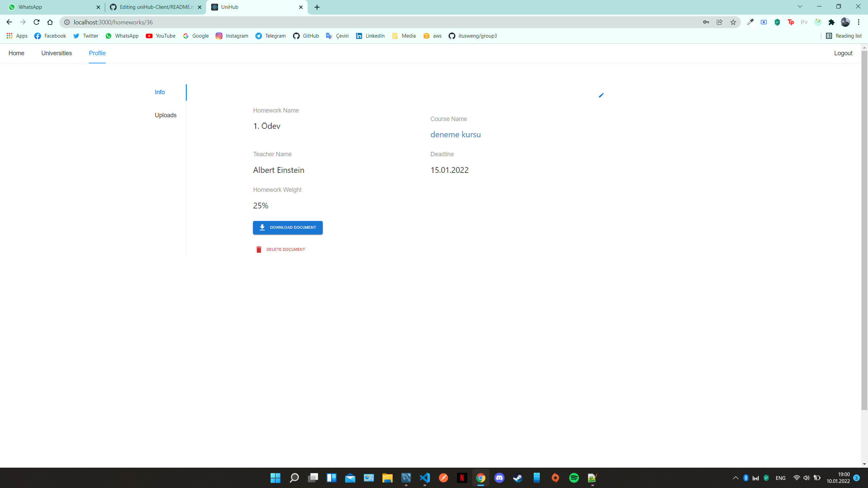Launch Spotify from the taskbar

574,478
